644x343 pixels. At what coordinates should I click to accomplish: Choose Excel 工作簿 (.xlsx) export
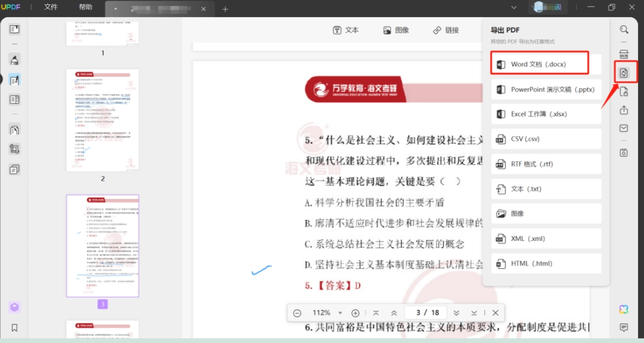click(546, 114)
